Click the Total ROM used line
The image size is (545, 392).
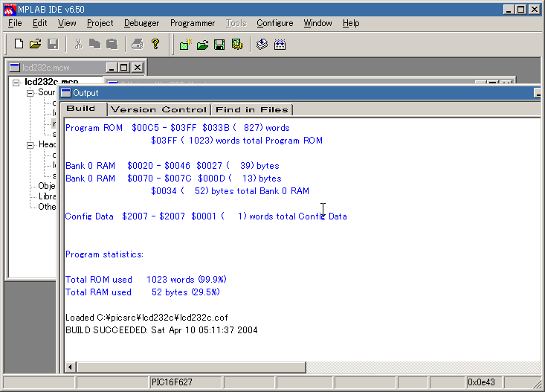tap(146, 280)
